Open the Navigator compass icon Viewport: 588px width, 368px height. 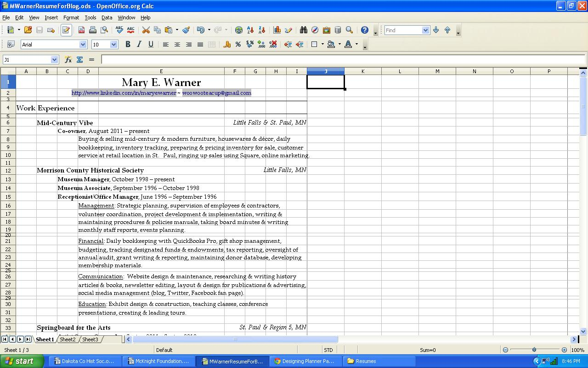315,30
